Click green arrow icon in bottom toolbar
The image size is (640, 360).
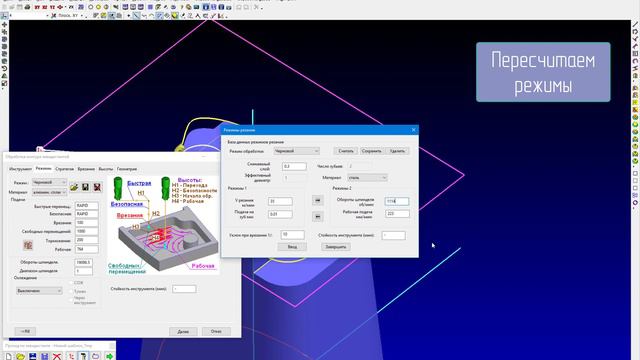click(109, 356)
